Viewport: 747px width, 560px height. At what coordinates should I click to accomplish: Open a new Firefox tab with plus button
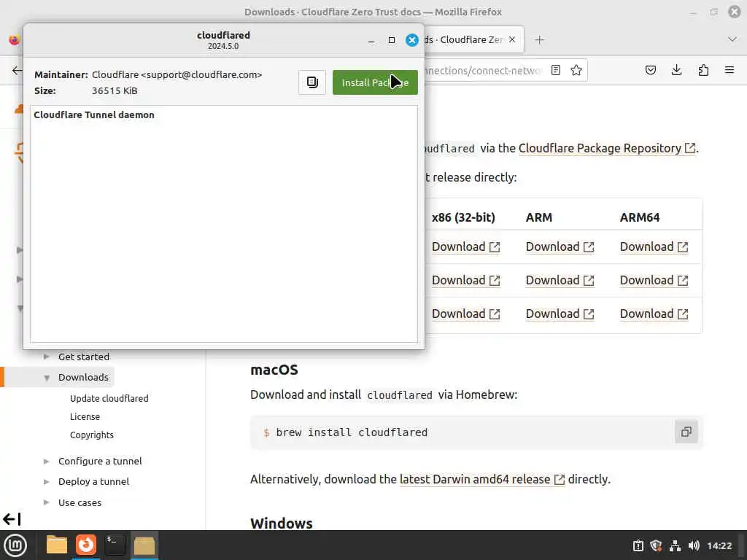click(x=539, y=40)
